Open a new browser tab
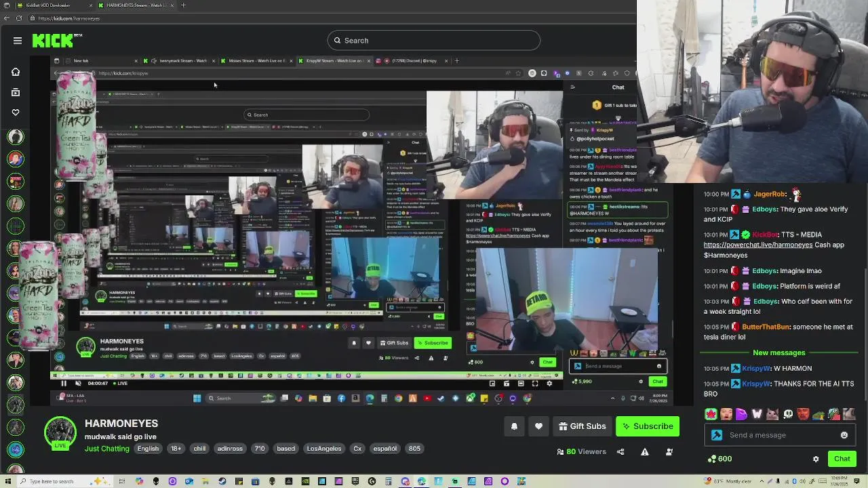 tap(183, 5)
